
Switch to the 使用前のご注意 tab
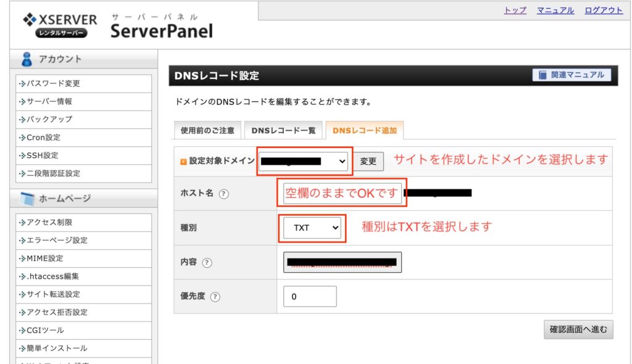click(x=207, y=131)
